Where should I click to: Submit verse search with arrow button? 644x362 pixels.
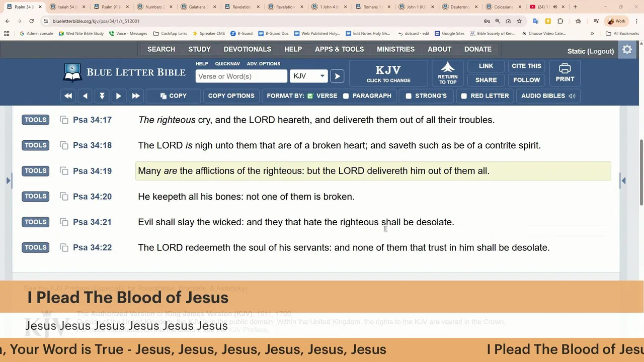[337, 76]
